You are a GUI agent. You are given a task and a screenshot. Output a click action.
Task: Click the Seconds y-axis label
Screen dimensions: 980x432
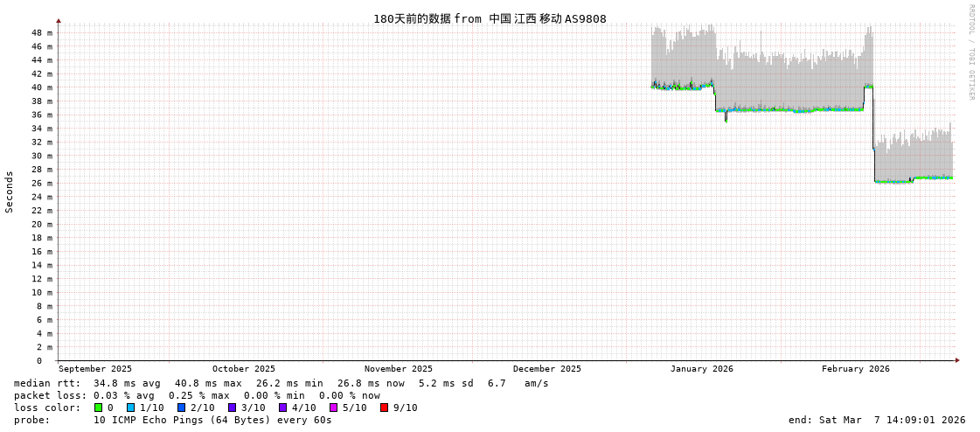(x=10, y=192)
